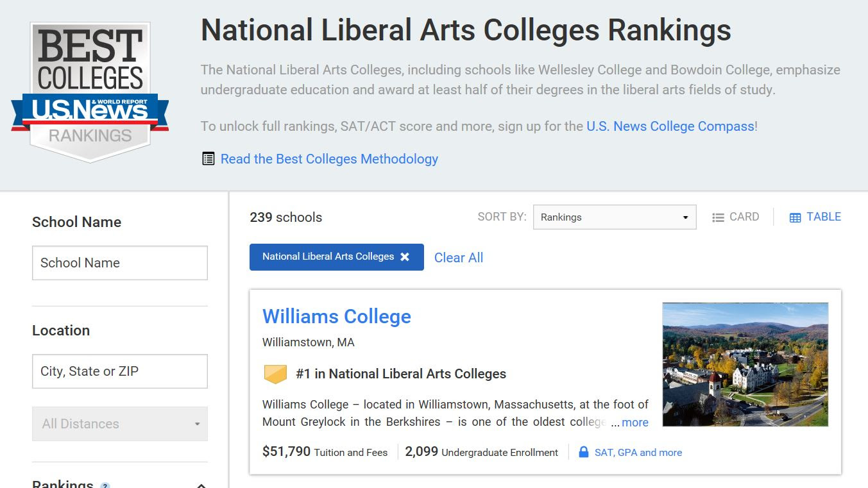Click the Clear All link
This screenshot has height=488, width=868.
click(x=458, y=258)
